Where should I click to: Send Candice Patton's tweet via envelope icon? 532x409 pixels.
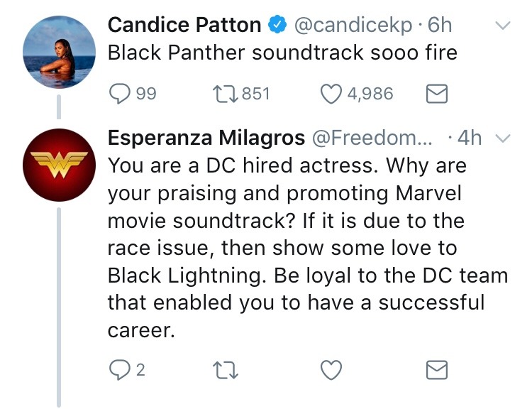pos(434,93)
